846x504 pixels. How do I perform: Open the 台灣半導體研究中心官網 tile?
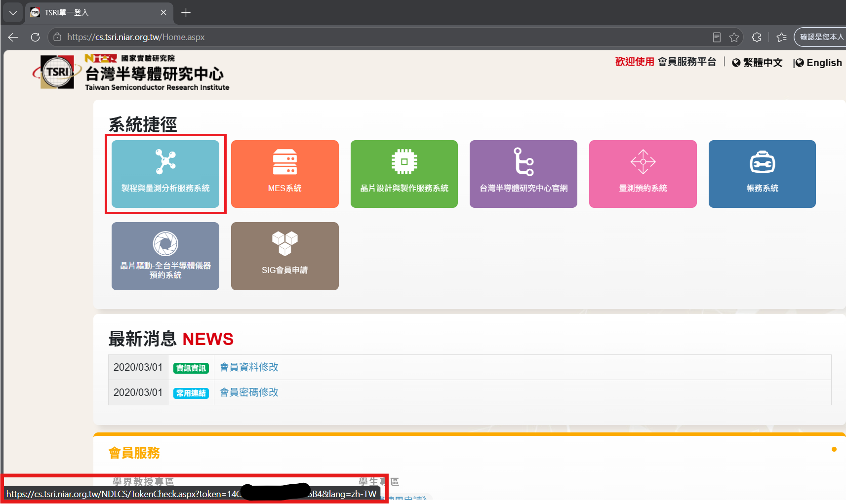524,174
